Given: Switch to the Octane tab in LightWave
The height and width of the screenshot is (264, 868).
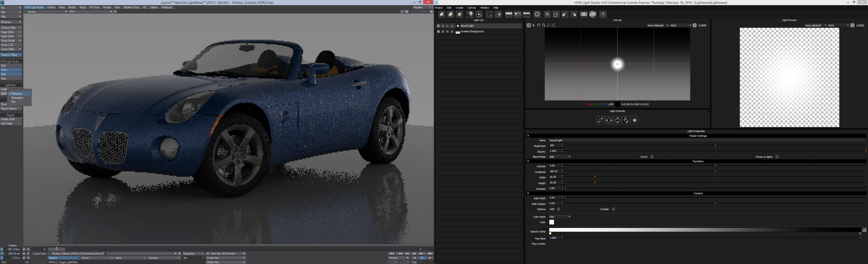Looking at the screenshot, I should tap(51, 7).
